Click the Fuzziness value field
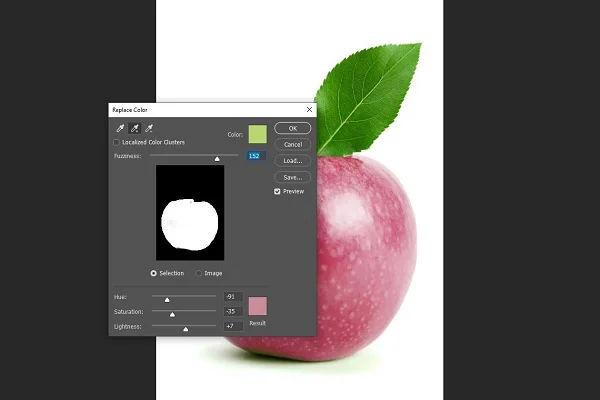The image size is (600, 400). (256, 156)
